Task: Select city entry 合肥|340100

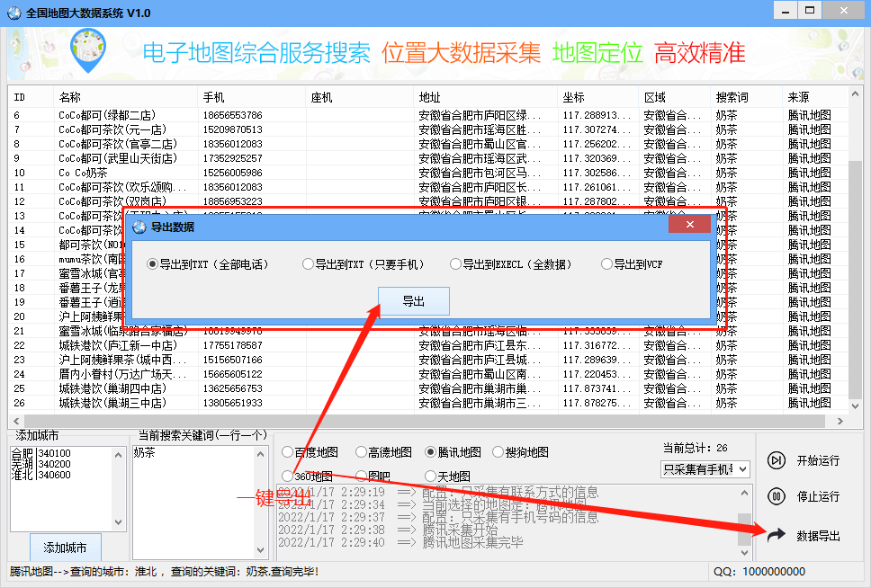Action: point(41,453)
